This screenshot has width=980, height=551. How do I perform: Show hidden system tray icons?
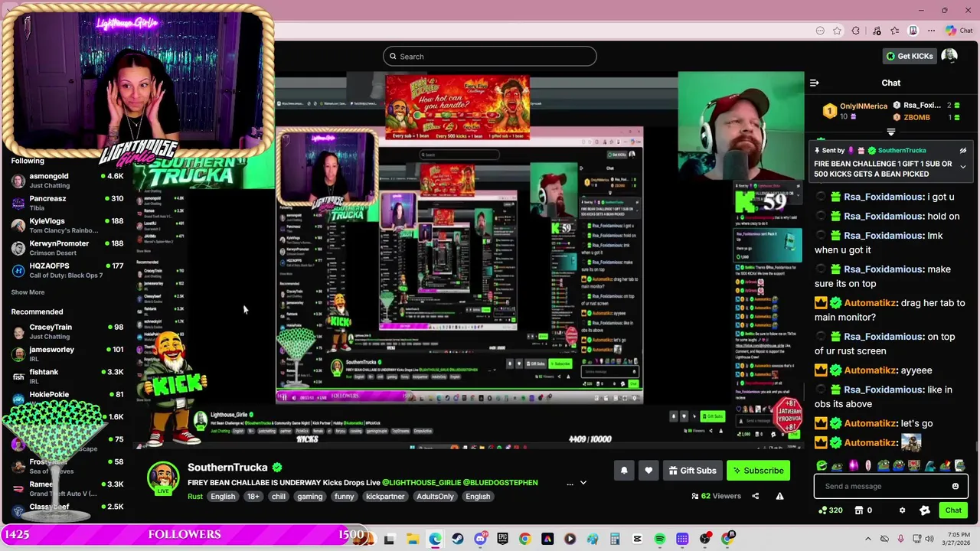tap(867, 539)
